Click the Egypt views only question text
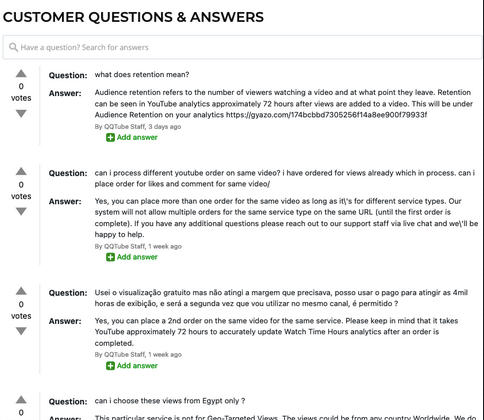The image size is (484, 420). pos(170,401)
